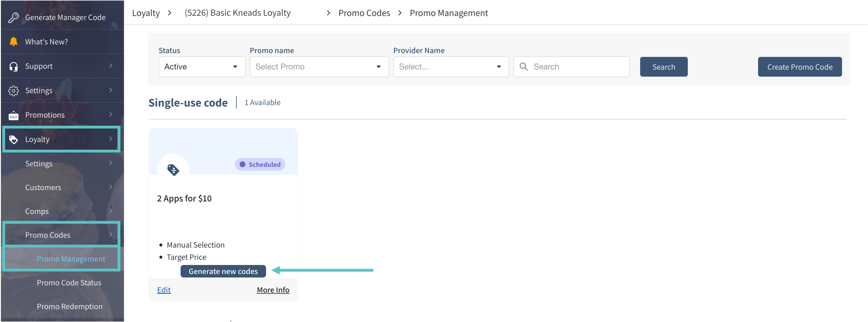The height and width of the screenshot is (322, 868).
Task: Click the SALE tag Promotions icon
Action: (x=13, y=115)
